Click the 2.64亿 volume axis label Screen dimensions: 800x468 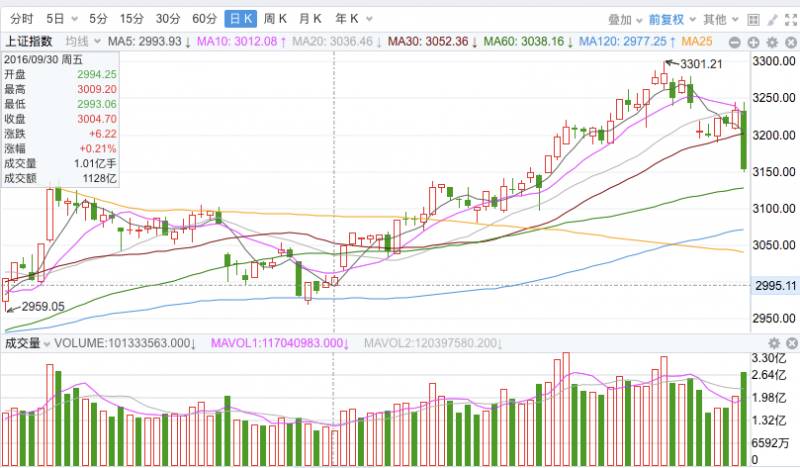point(769,375)
